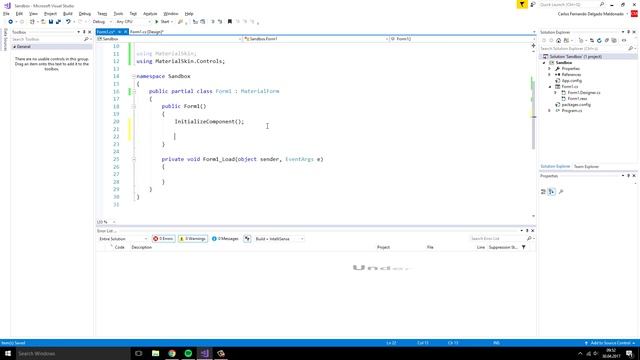Open Spotify from the Windows taskbar
This screenshot has width=640, height=360.
[188, 353]
